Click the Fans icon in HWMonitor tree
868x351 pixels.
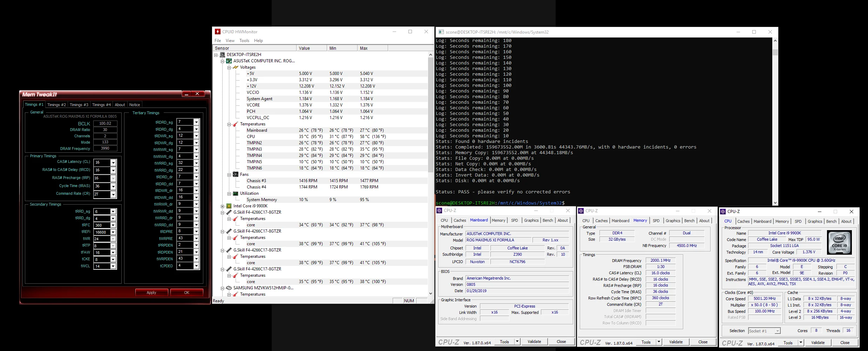point(236,174)
